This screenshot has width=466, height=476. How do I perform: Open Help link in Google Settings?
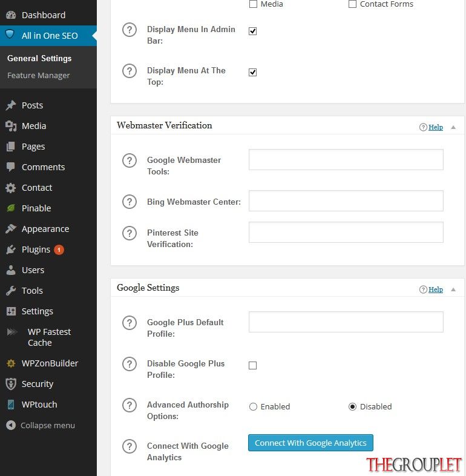point(436,289)
